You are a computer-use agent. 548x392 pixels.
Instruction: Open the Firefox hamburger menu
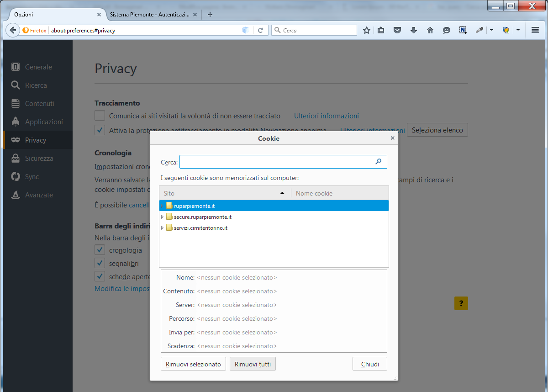[535, 30]
